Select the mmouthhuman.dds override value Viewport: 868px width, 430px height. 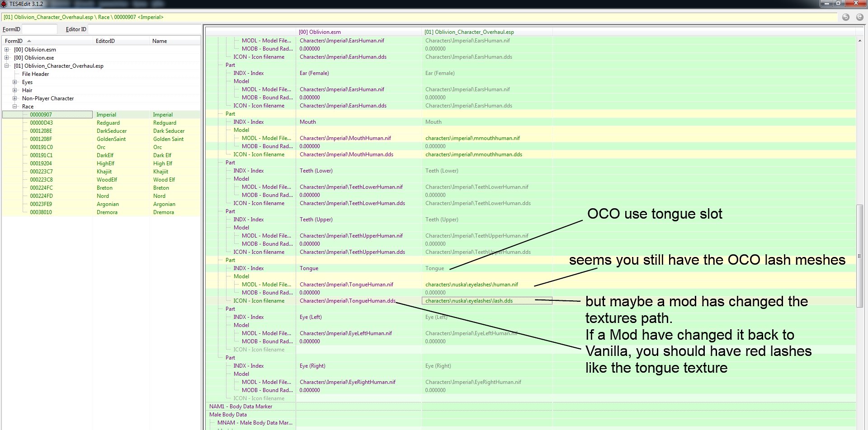coord(473,154)
